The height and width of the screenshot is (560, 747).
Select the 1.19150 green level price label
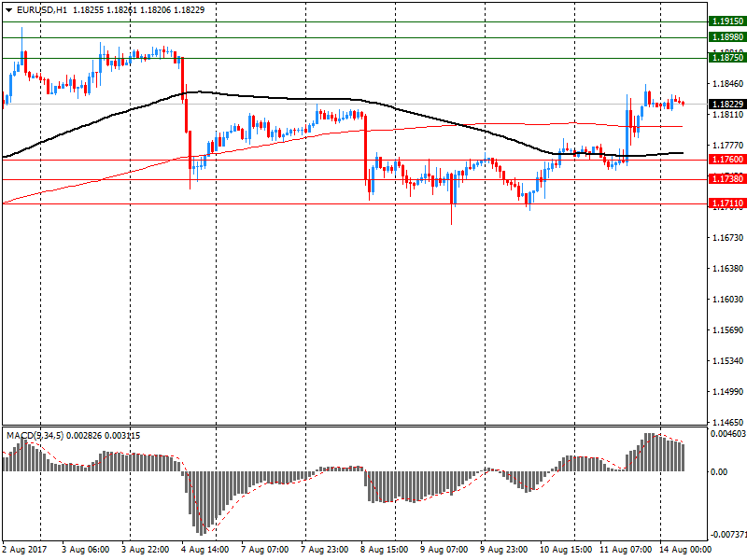[x=727, y=21]
